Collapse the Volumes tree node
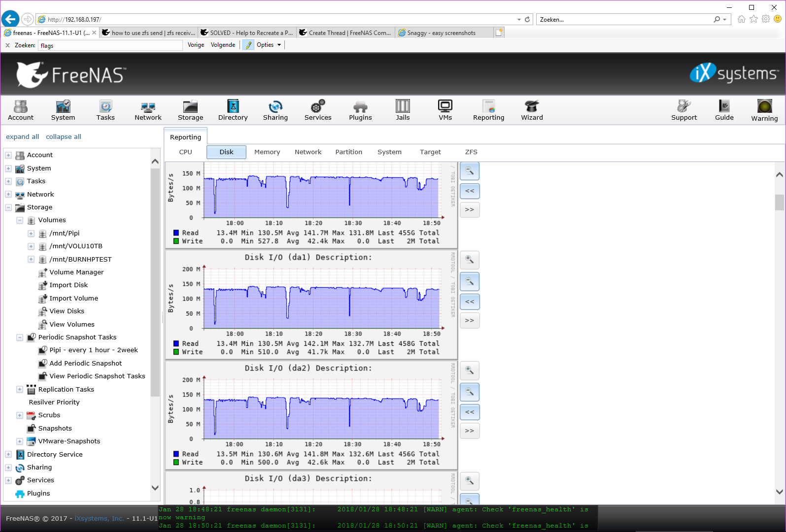This screenshot has width=786, height=532. click(x=20, y=220)
